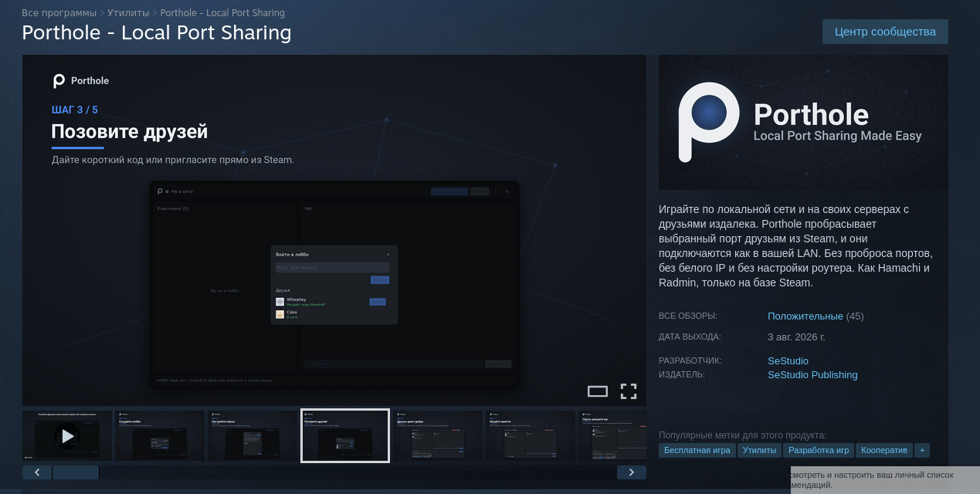This screenshot has width=980, height=494.
Task: Click the page title Porthole - Local Port Sharing
Action: pos(157,32)
